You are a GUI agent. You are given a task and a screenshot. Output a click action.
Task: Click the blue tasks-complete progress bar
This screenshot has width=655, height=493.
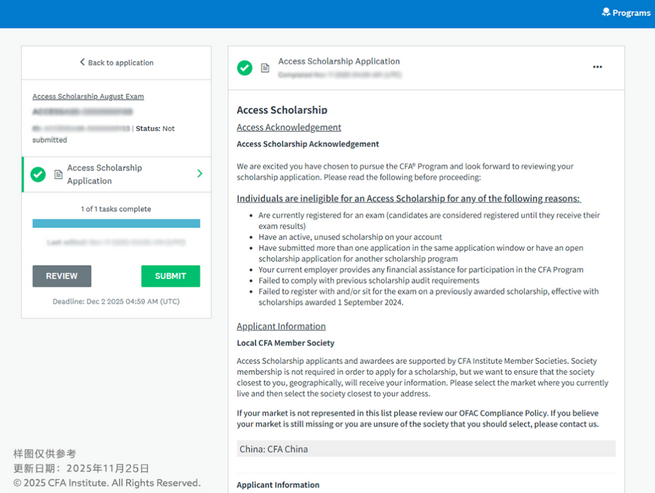point(116,224)
